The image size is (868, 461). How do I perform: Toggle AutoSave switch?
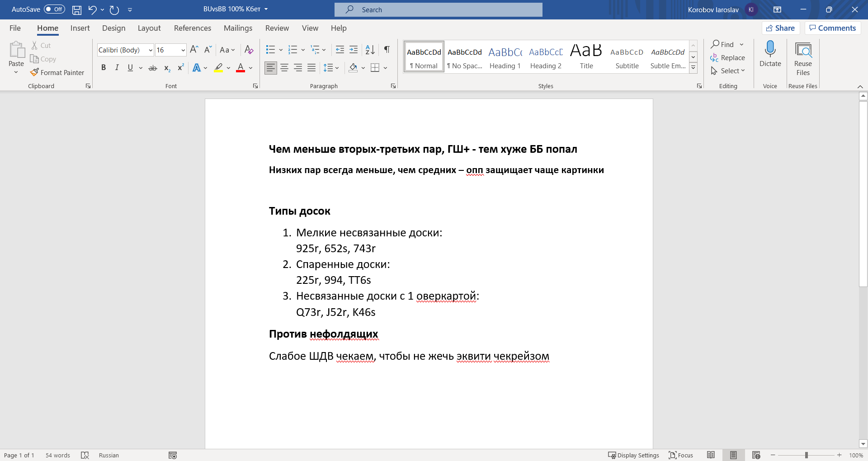click(x=54, y=9)
